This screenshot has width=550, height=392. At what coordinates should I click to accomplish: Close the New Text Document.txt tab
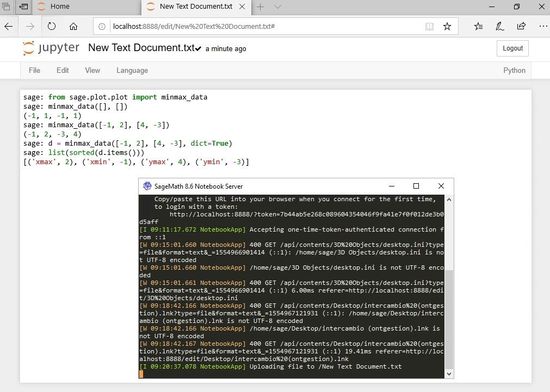pyautogui.click(x=242, y=7)
